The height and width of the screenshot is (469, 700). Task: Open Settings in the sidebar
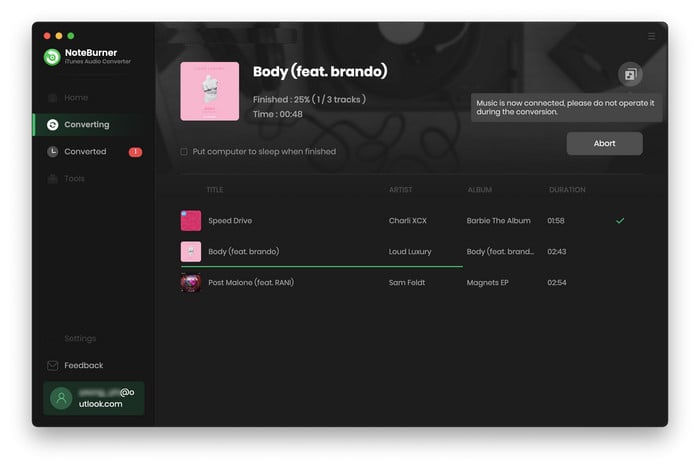(80, 339)
